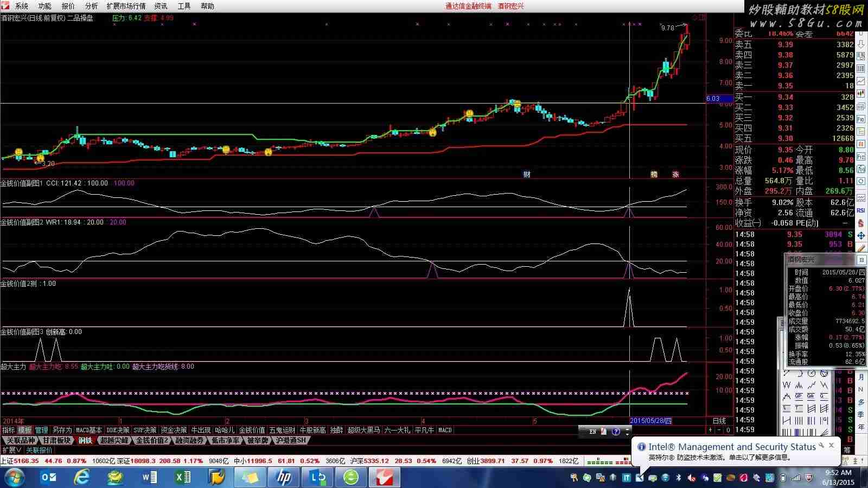Click the system clock 9:52 AM

coord(838,472)
